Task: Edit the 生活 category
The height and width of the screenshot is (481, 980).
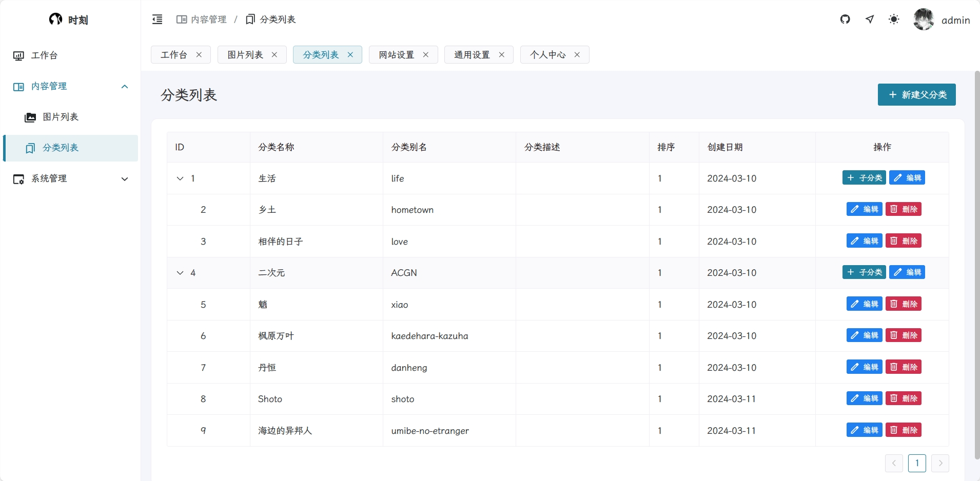Action: tap(907, 178)
